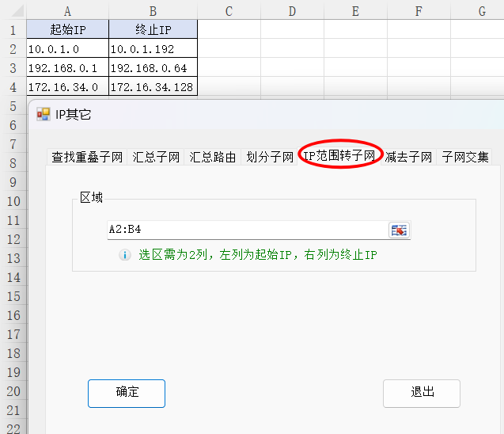Select row 1 header
The width and height of the screenshot is (504, 434).
[x=13, y=30]
